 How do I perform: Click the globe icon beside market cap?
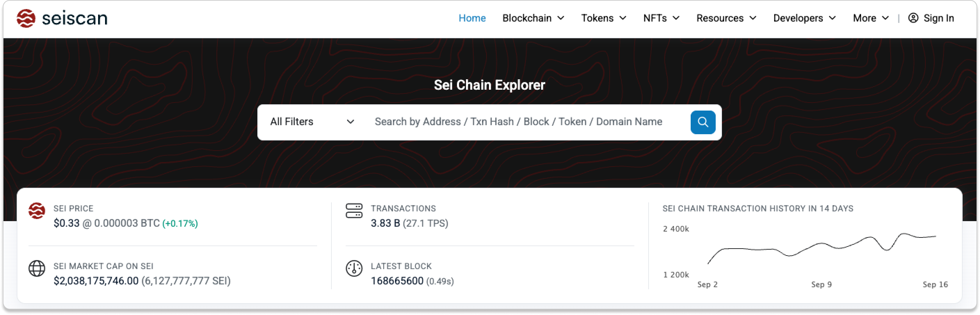(x=37, y=269)
